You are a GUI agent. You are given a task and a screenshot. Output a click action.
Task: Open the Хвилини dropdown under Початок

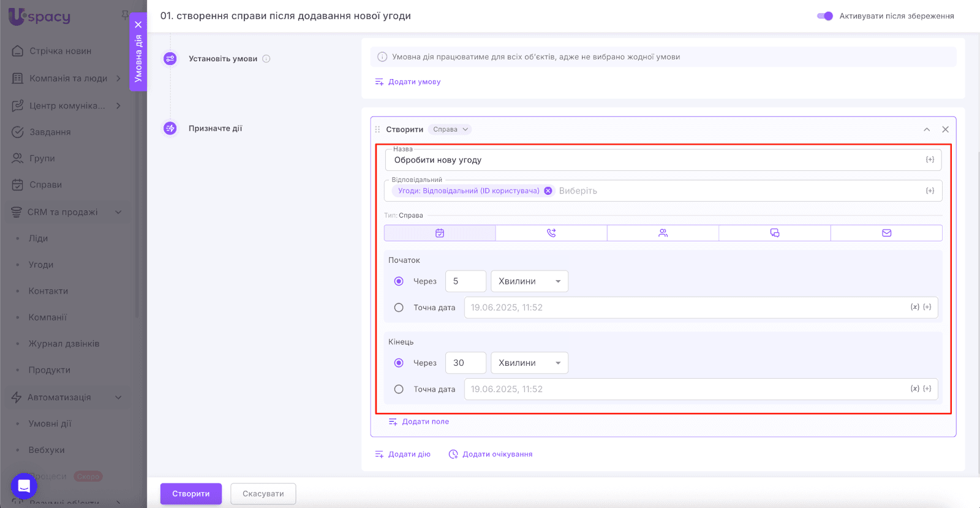529,281
